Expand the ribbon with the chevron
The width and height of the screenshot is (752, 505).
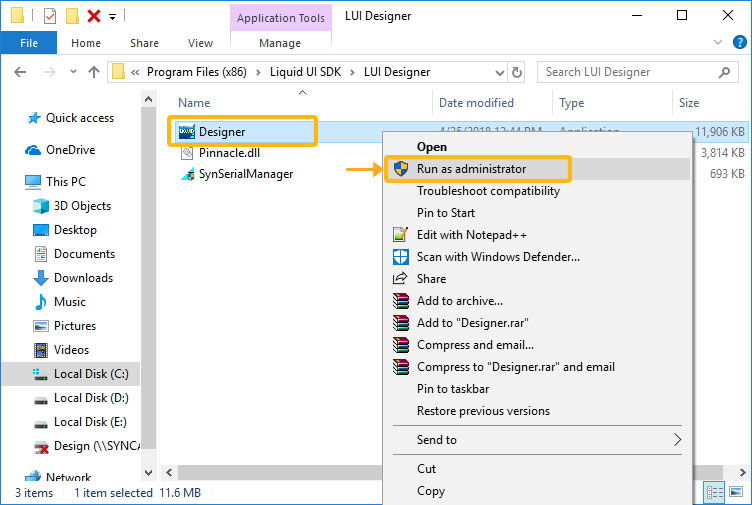tap(718, 42)
